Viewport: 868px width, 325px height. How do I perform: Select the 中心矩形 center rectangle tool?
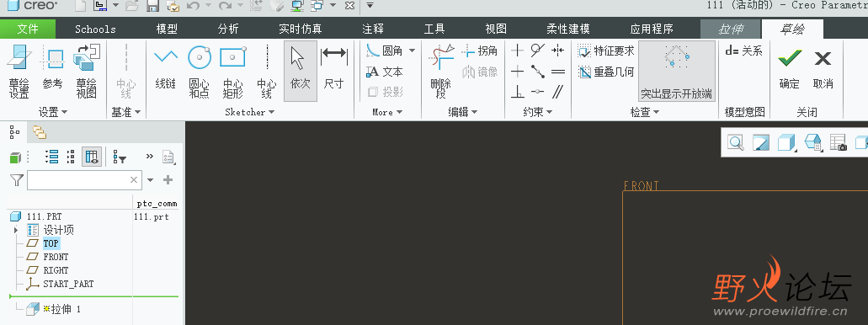232,71
